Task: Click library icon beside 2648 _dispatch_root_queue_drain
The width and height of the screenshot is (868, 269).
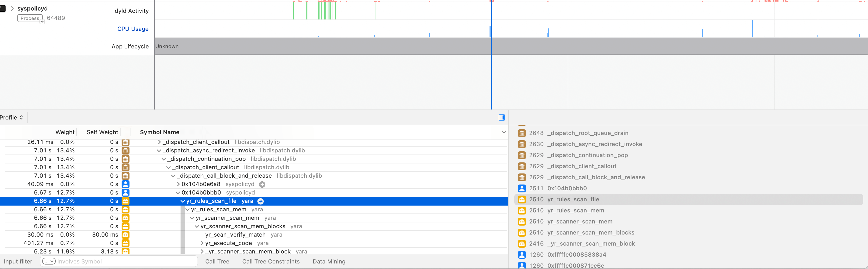Action: tap(522, 133)
